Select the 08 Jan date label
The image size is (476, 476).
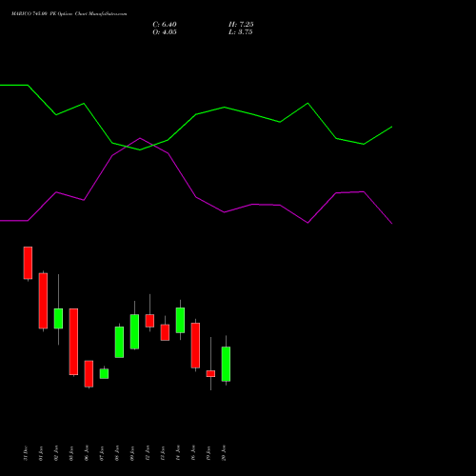[117, 453]
